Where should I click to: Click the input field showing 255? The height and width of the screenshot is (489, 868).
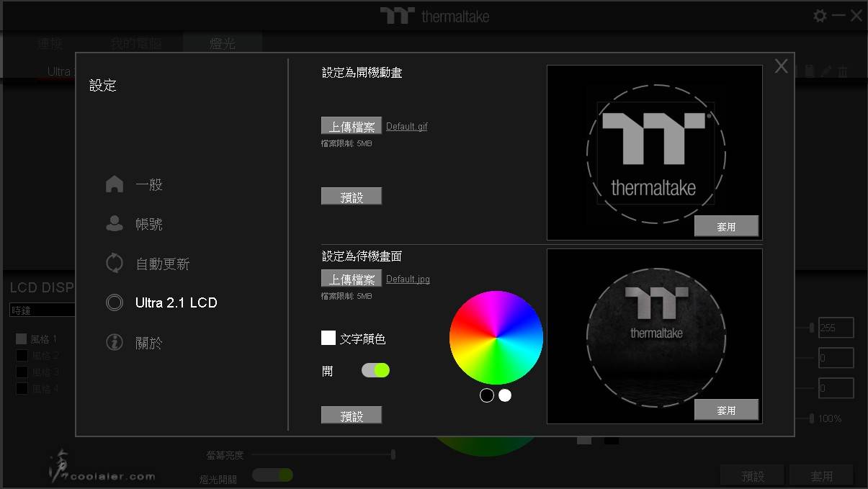coord(836,328)
